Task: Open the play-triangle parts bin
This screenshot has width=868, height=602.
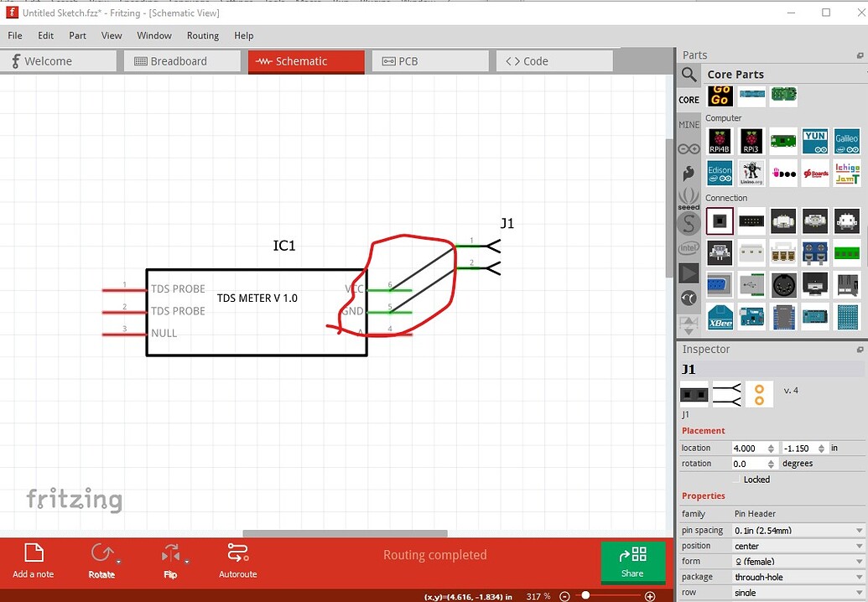Action: point(689,273)
